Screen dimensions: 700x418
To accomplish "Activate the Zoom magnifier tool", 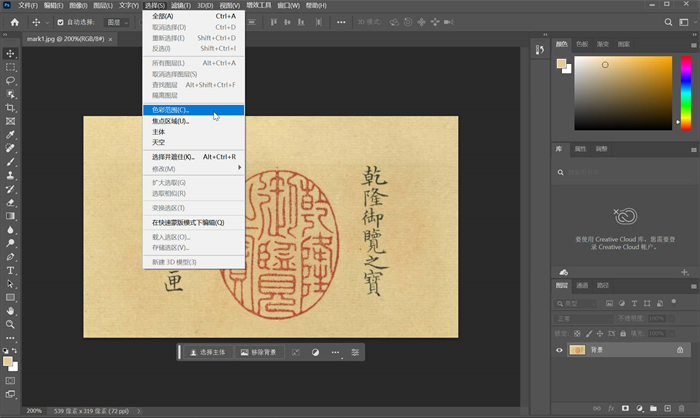I will coord(11,324).
